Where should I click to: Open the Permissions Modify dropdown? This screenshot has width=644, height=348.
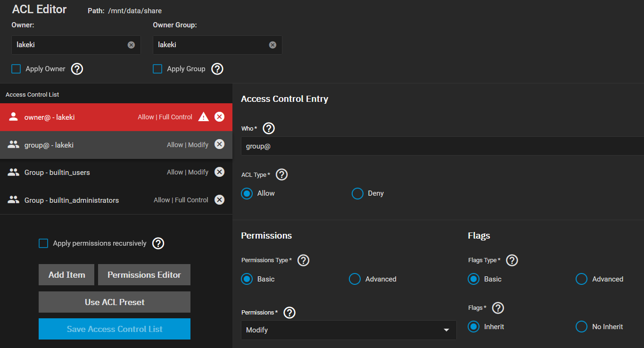pyautogui.click(x=348, y=330)
